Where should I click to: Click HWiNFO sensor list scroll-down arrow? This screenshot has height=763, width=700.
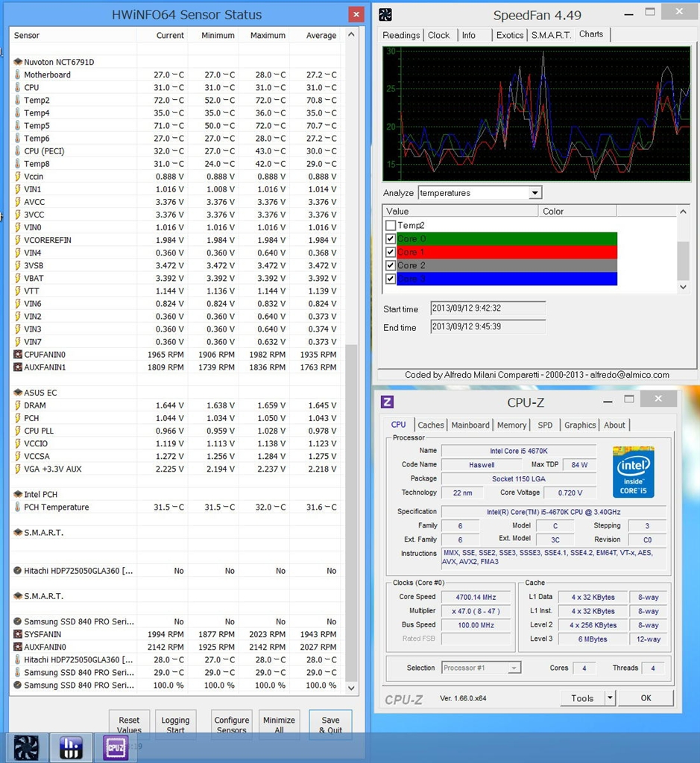tap(351, 688)
